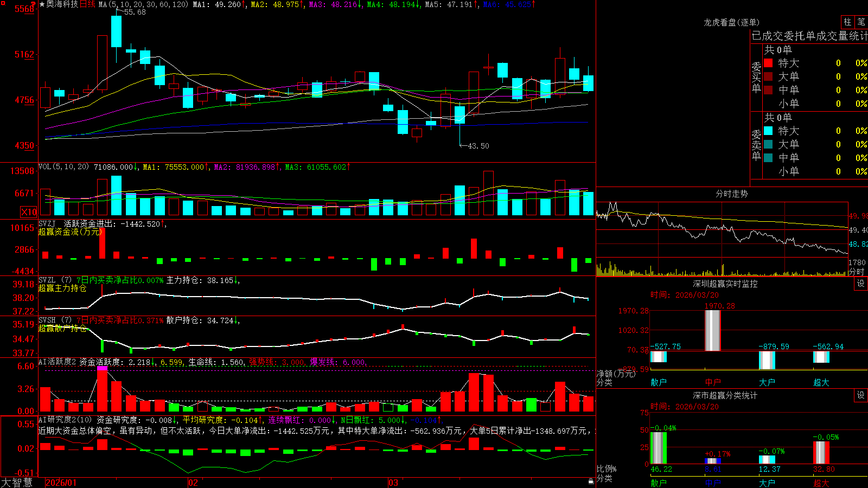
Task: Click the 已成交委托单成交量统计 header
Action: [x=809, y=36]
